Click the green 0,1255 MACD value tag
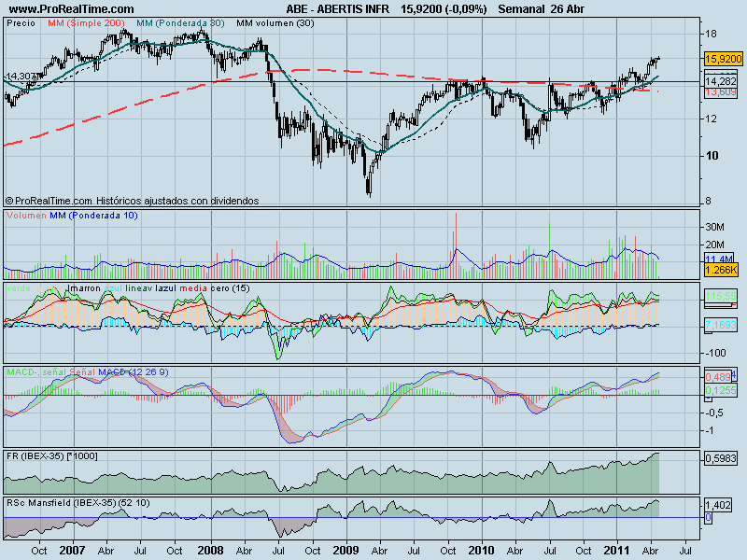The width and height of the screenshot is (747, 560). click(x=720, y=390)
